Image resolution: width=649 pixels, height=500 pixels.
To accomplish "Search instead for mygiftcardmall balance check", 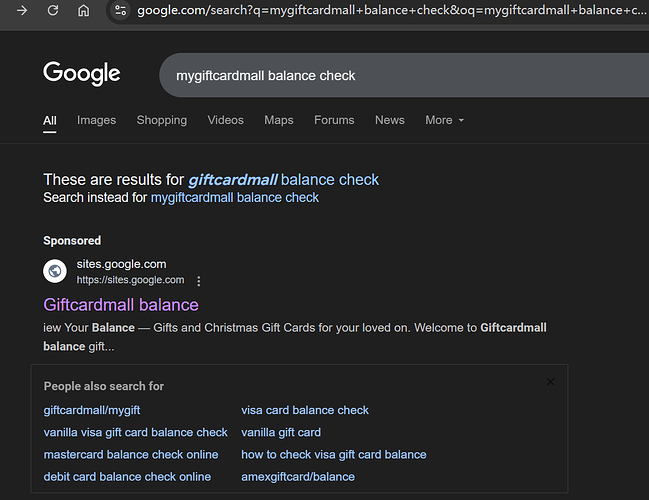I will tap(235, 197).
